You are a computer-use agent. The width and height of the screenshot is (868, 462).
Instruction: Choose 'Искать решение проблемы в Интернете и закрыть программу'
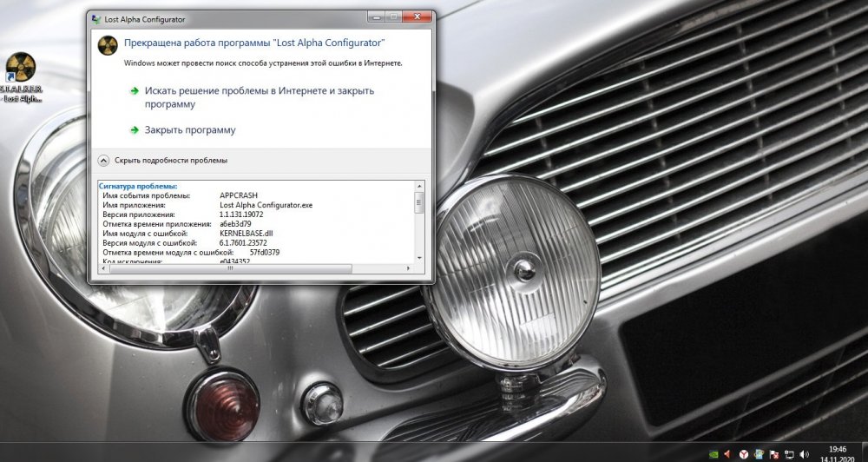259,97
